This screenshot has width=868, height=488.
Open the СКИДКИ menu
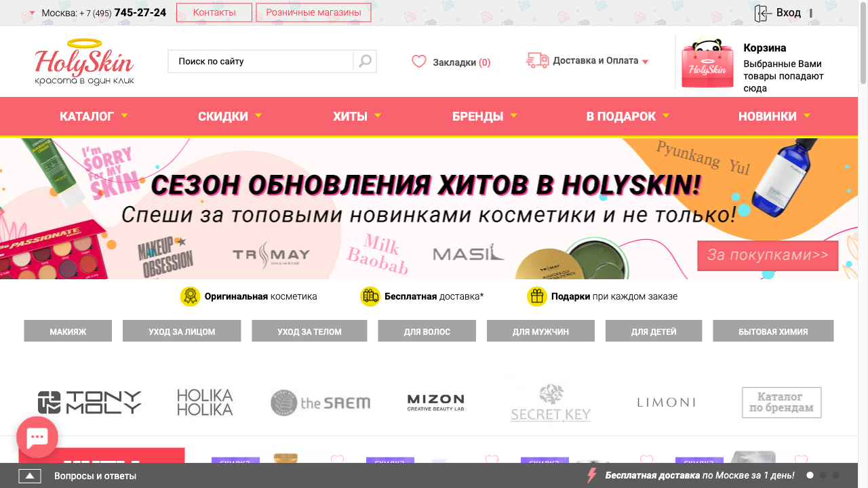(x=230, y=117)
